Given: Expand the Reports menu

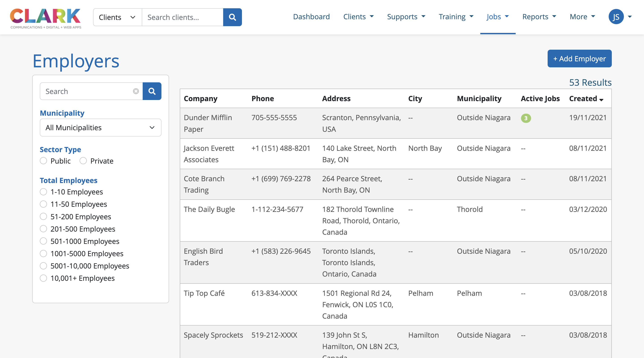Looking at the screenshot, I should 539,17.
